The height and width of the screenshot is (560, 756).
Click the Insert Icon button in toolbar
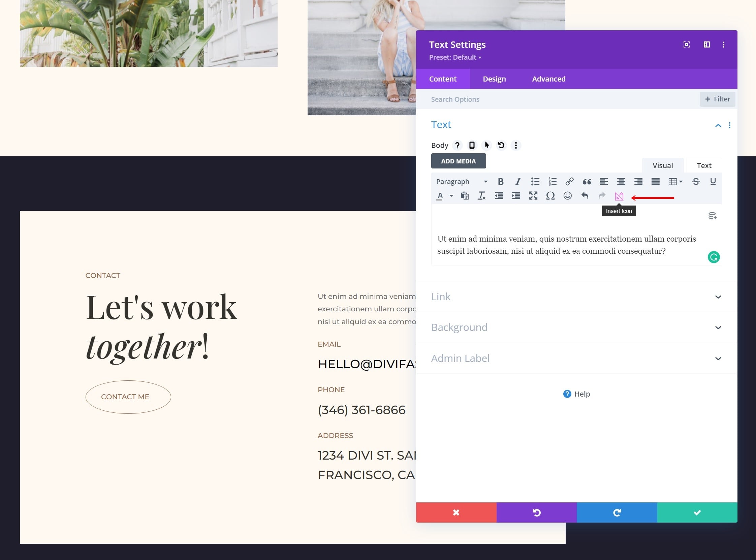(619, 196)
